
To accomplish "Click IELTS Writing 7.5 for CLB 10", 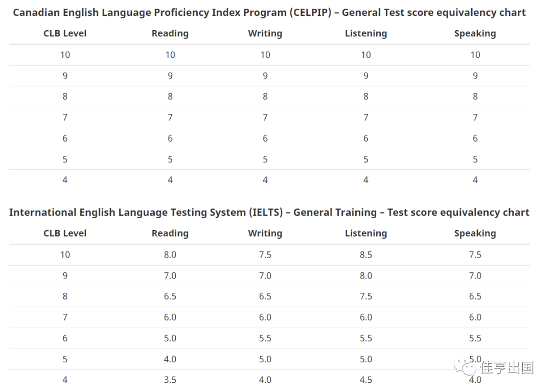I will click(265, 255).
